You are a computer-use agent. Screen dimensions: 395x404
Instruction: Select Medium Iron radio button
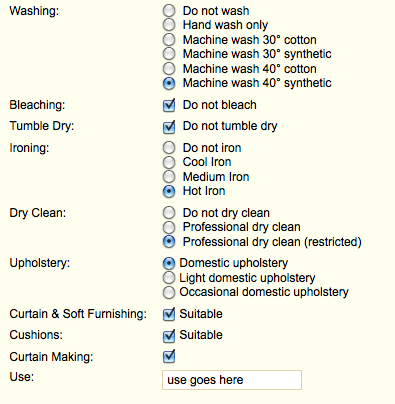pos(169,177)
